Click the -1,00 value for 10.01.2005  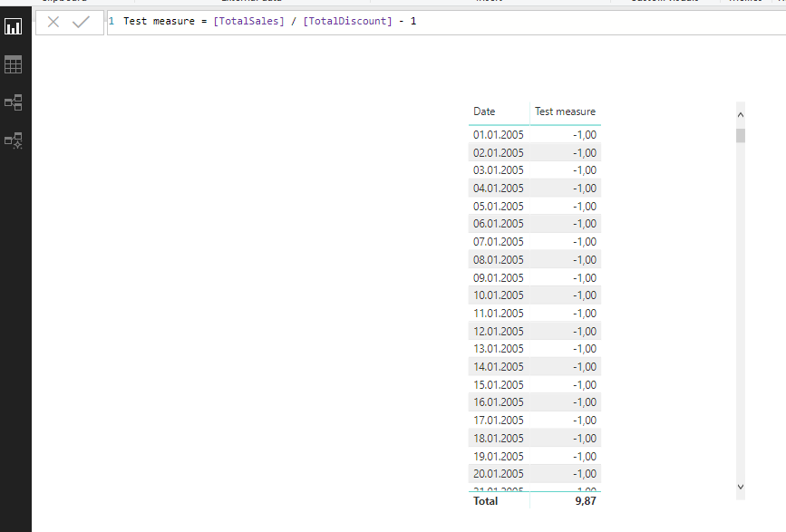click(x=585, y=295)
